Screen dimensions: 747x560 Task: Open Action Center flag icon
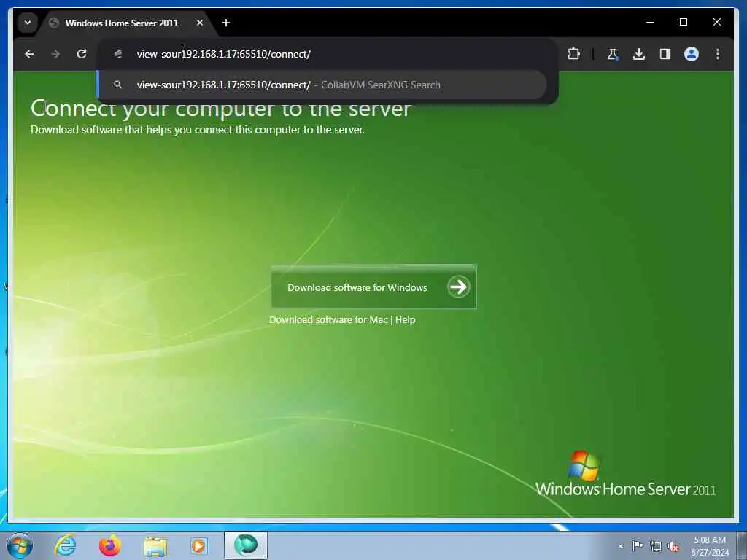638,545
